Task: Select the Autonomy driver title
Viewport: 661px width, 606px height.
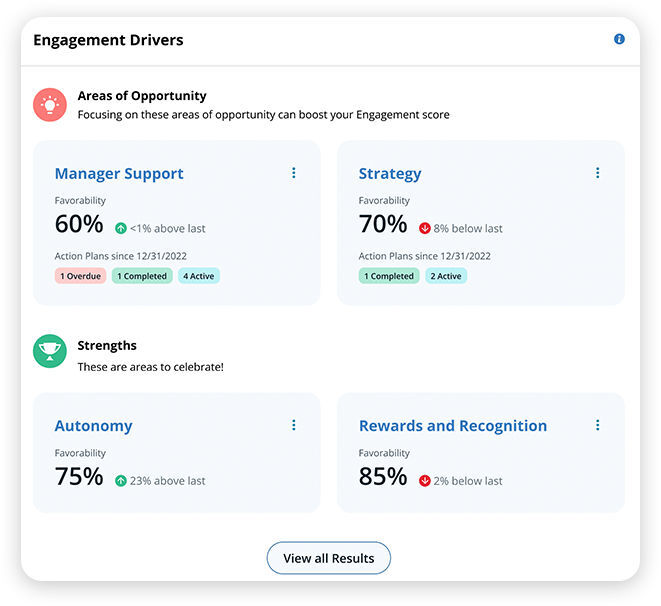Action: (93, 426)
